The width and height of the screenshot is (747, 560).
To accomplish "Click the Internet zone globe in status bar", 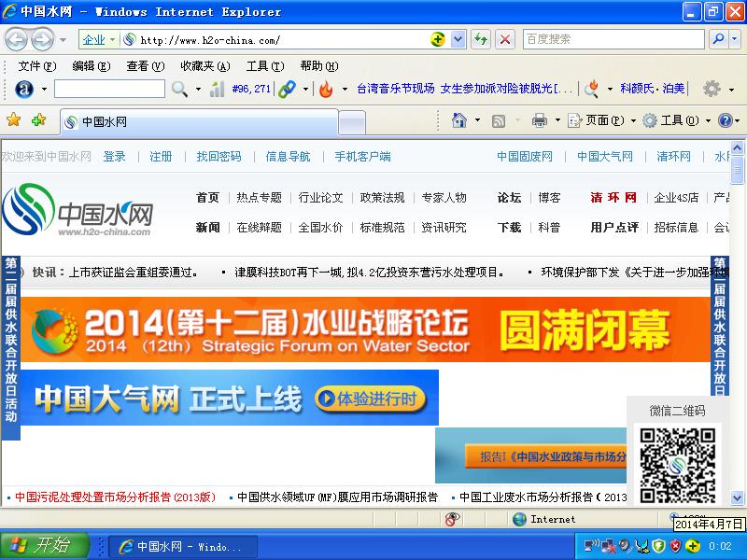I will (x=519, y=519).
